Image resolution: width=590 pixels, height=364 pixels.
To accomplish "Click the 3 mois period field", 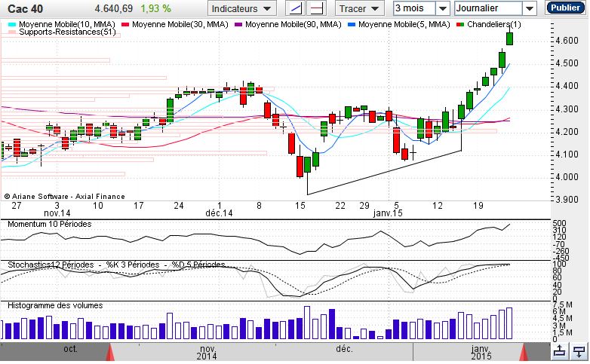I will tap(414, 8).
